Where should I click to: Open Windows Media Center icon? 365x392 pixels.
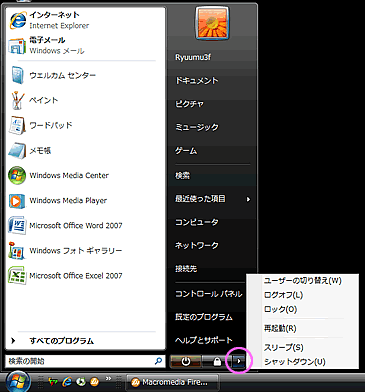(x=17, y=175)
